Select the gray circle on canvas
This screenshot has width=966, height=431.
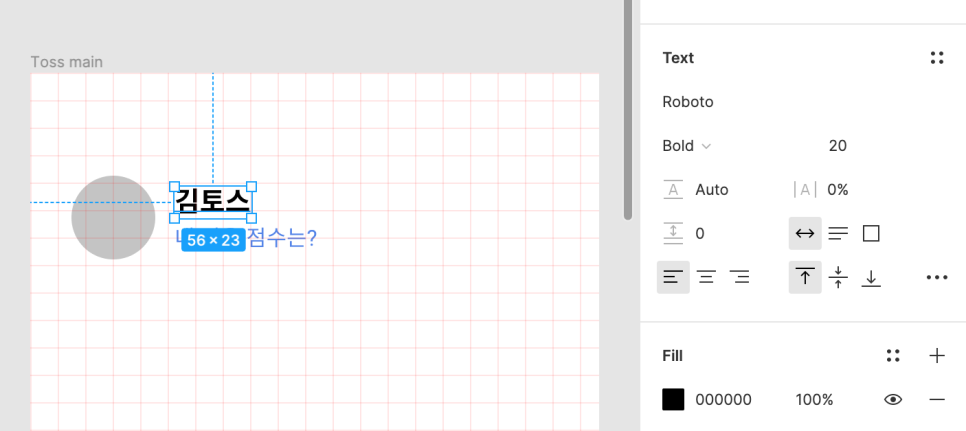coord(113,217)
